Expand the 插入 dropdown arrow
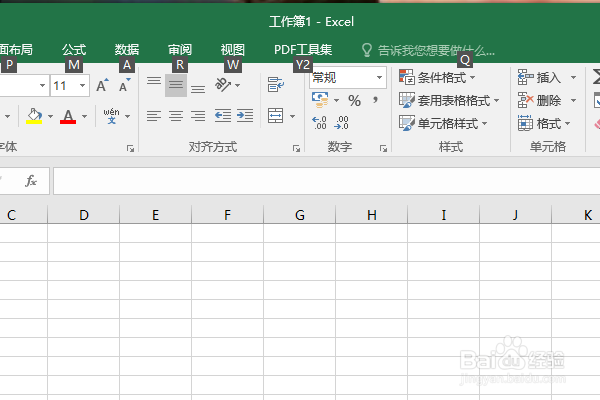The width and height of the screenshot is (600, 400). (x=573, y=77)
